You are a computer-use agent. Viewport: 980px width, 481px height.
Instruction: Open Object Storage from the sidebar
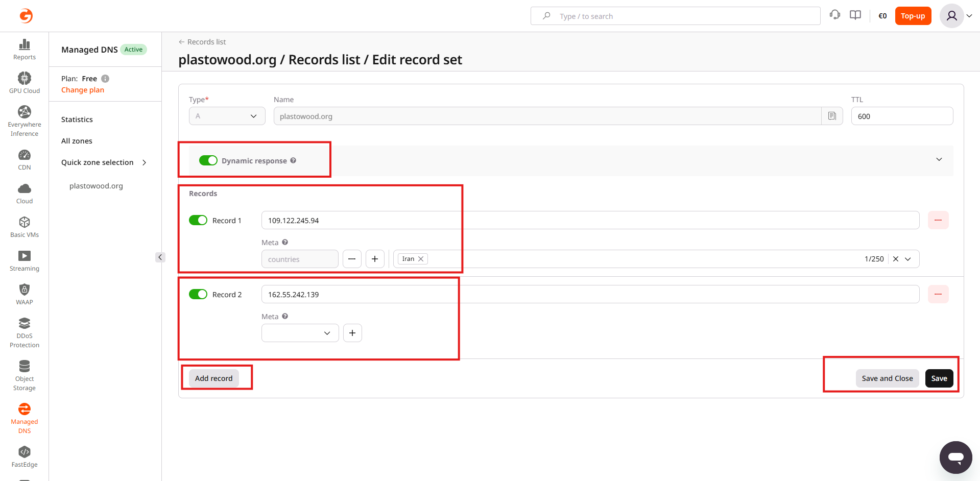25,367
